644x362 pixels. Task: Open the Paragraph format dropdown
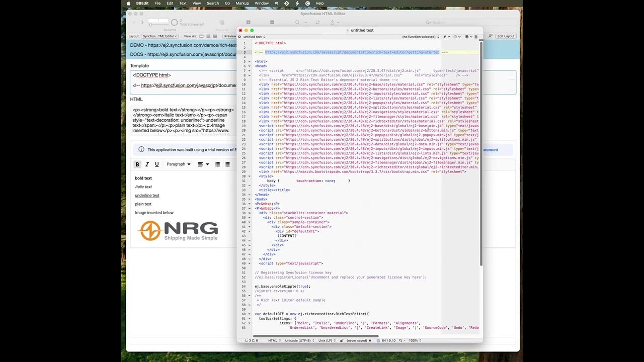(179, 164)
